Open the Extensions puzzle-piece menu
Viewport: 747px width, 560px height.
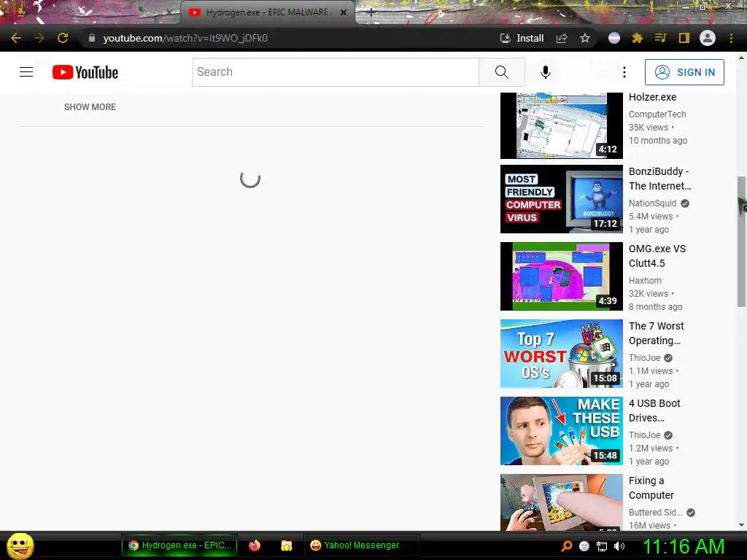pyautogui.click(x=638, y=38)
